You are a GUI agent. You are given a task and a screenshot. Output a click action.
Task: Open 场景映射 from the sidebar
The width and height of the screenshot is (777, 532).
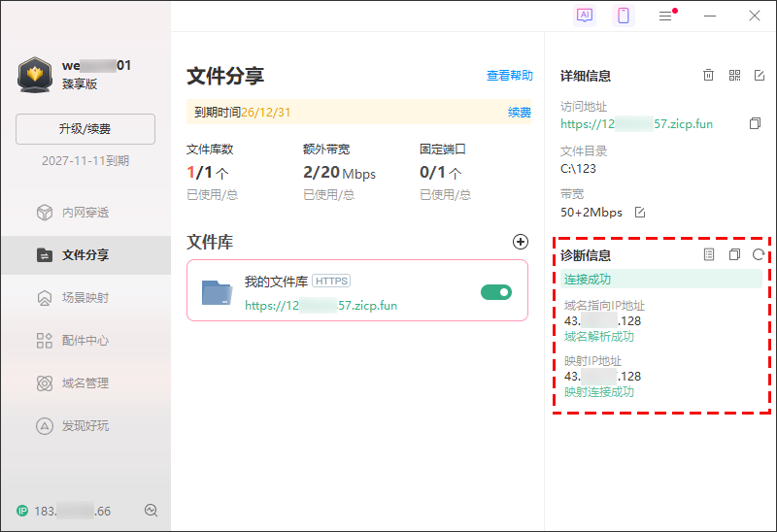click(85, 298)
